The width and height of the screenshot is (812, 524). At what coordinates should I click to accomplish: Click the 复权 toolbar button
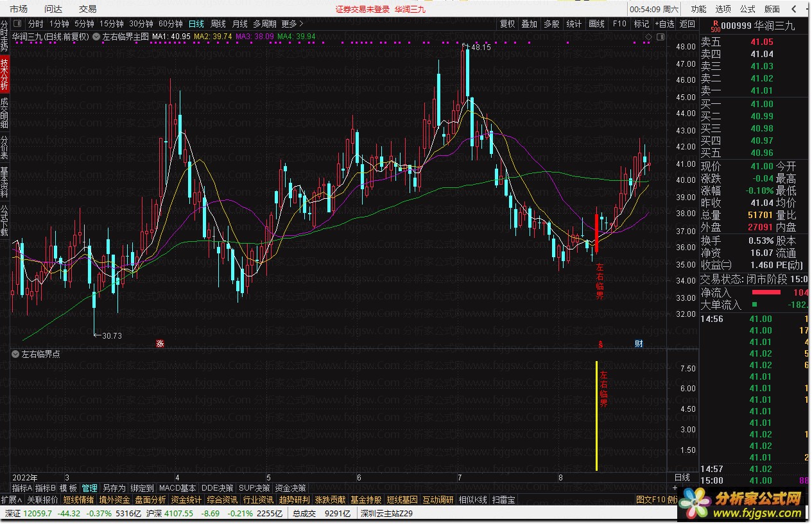click(x=507, y=24)
